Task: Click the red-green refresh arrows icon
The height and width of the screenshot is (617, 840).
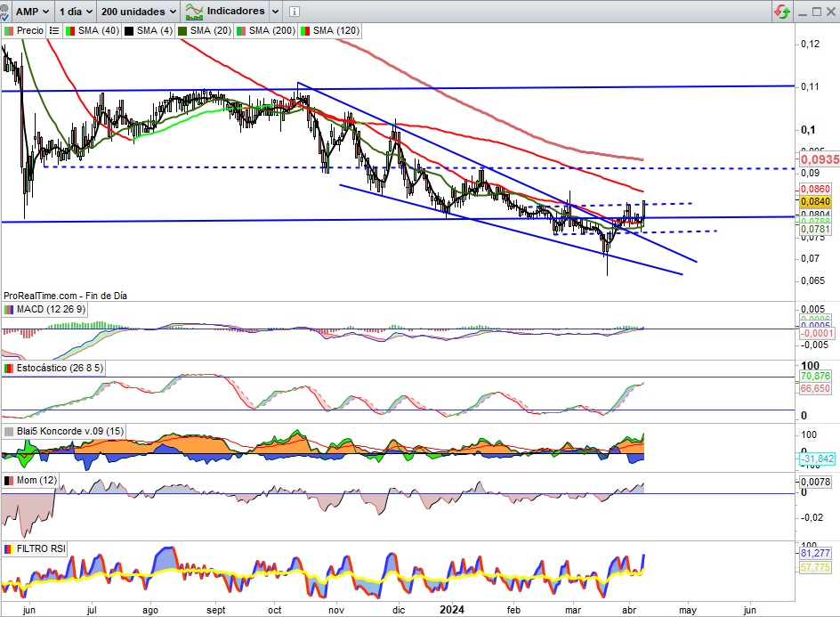Action: click(782, 12)
